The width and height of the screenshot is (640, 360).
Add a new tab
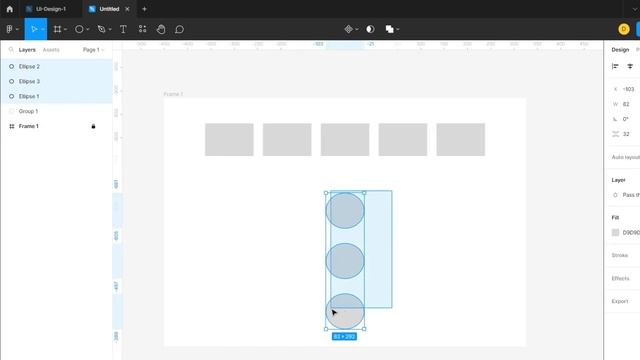coord(144,9)
